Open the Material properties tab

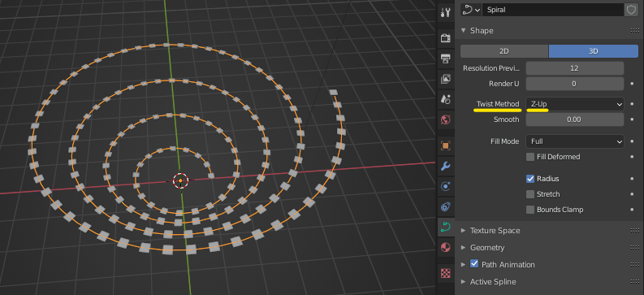coord(445,247)
